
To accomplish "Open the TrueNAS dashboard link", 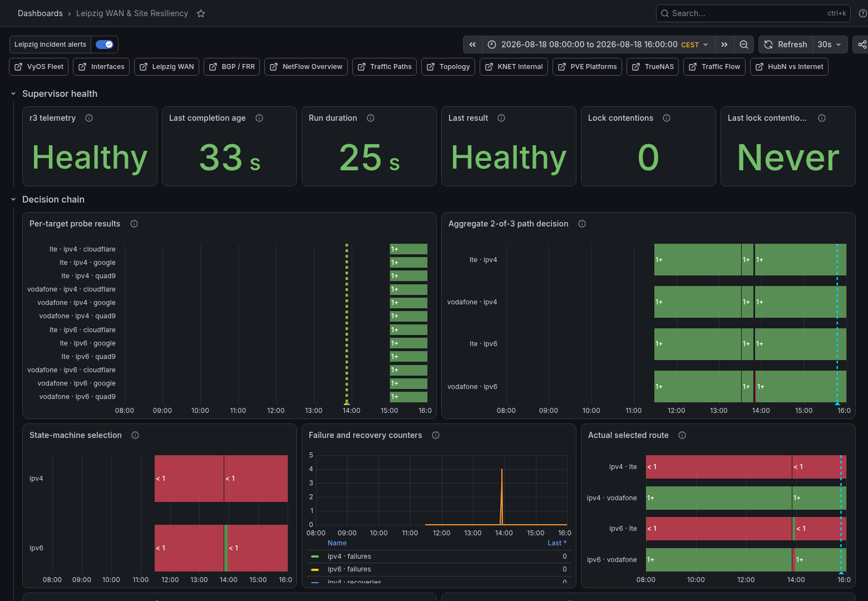I will pyautogui.click(x=653, y=67).
